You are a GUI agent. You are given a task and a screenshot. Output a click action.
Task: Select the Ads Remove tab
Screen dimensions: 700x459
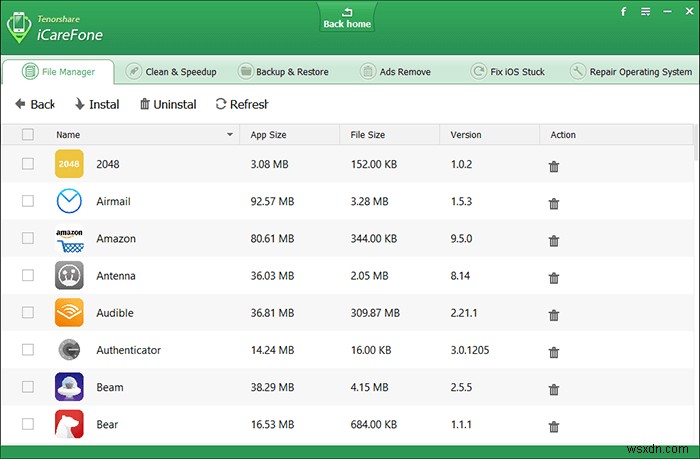click(x=398, y=72)
